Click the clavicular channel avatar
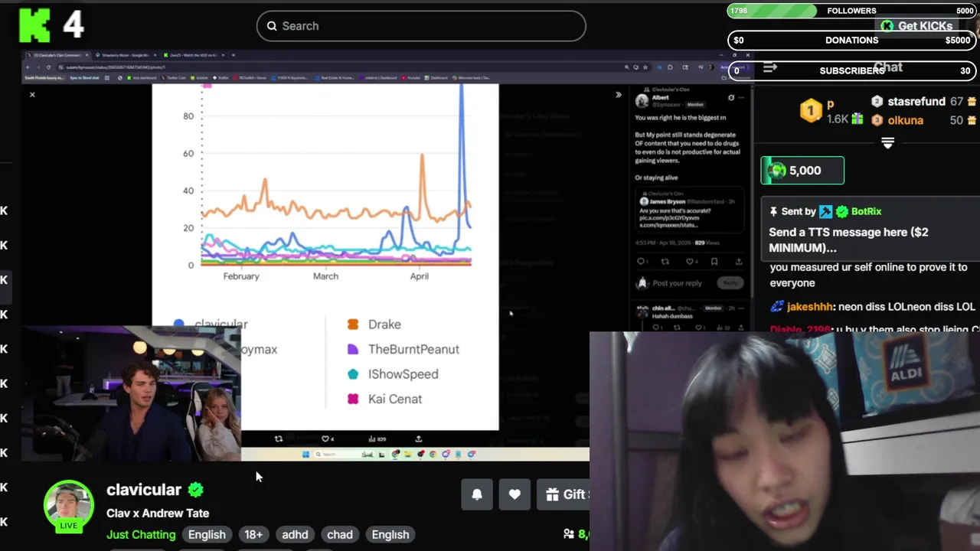This screenshot has height=551, width=980. pos(69,505)
